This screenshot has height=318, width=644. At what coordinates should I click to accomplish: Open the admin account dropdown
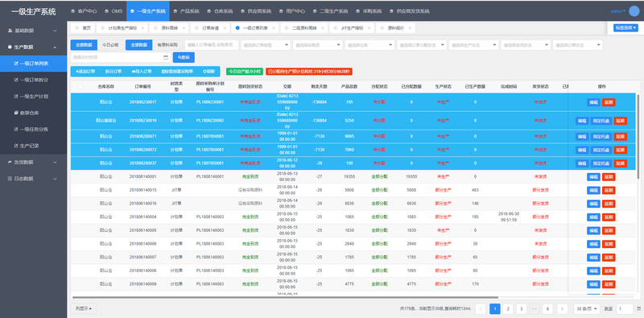pyautogui.click(x=618, y=11)
